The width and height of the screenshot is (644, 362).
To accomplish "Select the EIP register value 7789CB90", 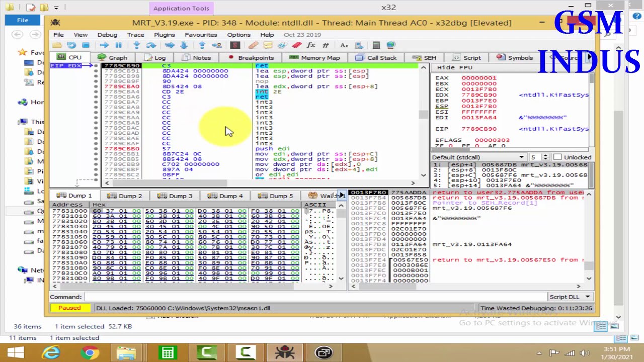I will 478,129.
